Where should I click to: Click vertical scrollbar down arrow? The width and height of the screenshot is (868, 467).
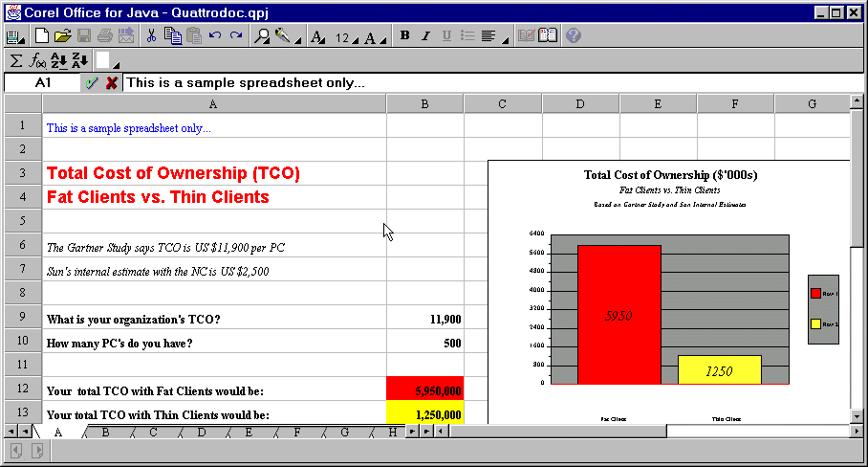(x=857, y=416)
